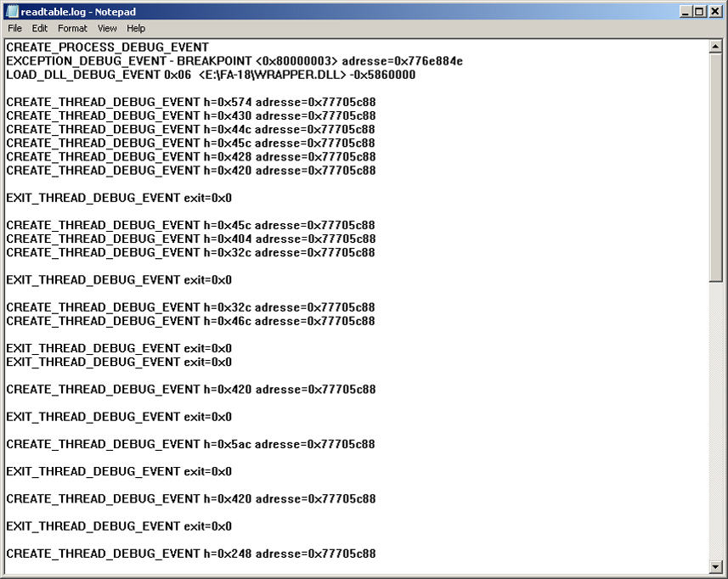
Task: Open the File menu
Action: [14, 28]
